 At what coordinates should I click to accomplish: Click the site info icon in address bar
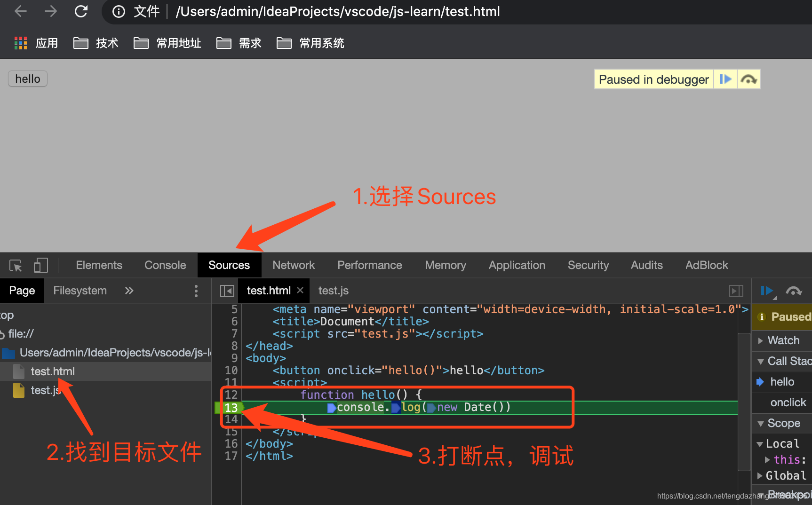tap(119, 12)
